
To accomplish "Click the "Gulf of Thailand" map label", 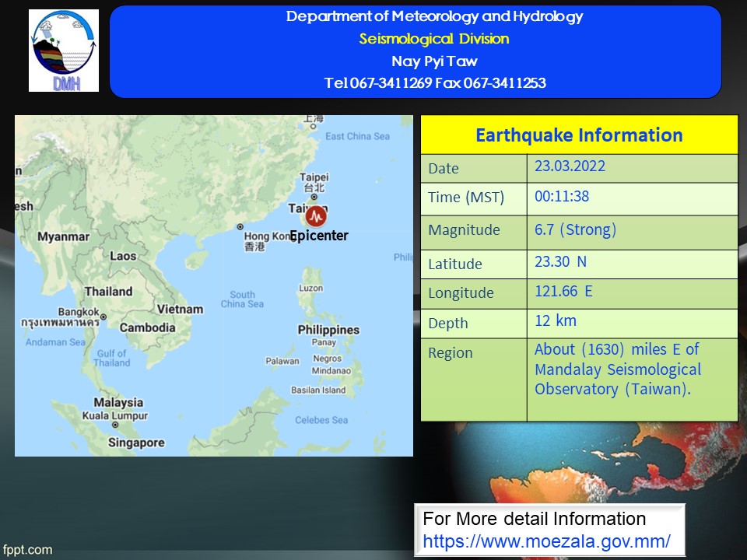I will tap(112, 358).
